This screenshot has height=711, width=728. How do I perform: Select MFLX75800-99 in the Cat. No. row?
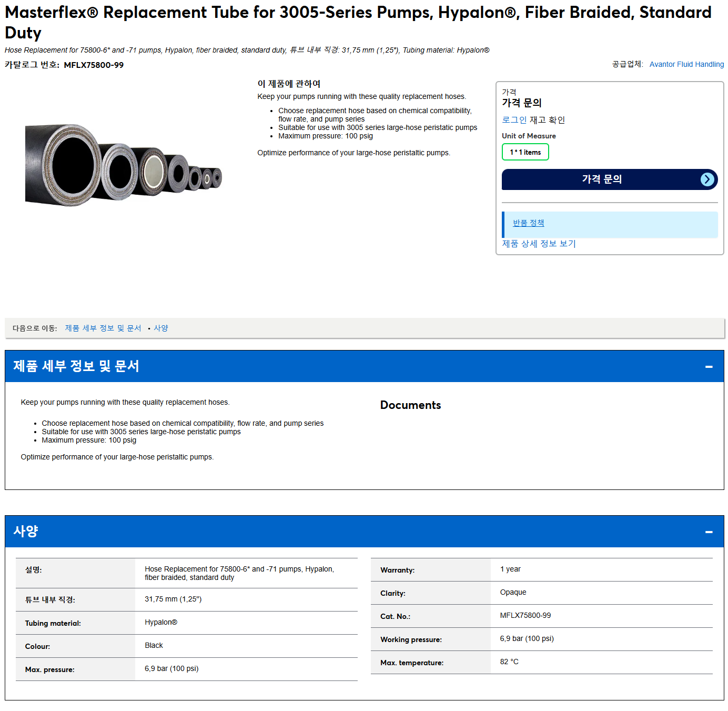click(525, 615)
